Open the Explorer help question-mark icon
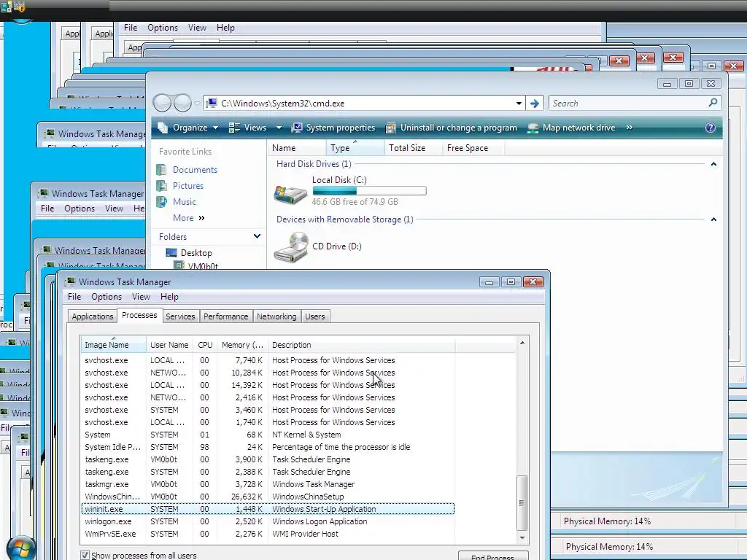The width and height of the screenshot is (747, 560). pos(710,128)
